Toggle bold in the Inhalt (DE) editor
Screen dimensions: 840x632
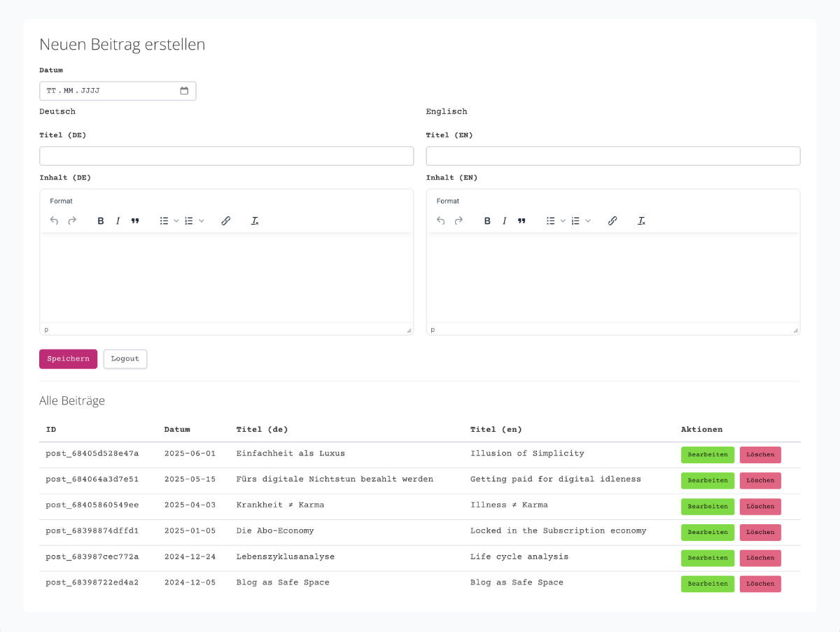101,220
